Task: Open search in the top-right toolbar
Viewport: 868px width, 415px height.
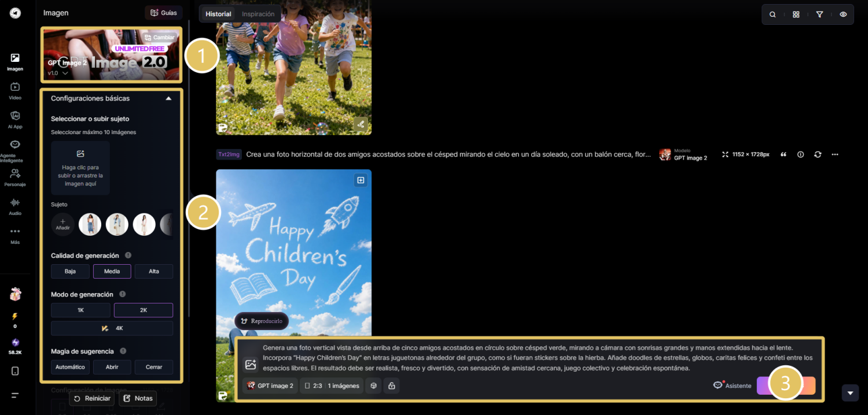Action: pos(773,14)
